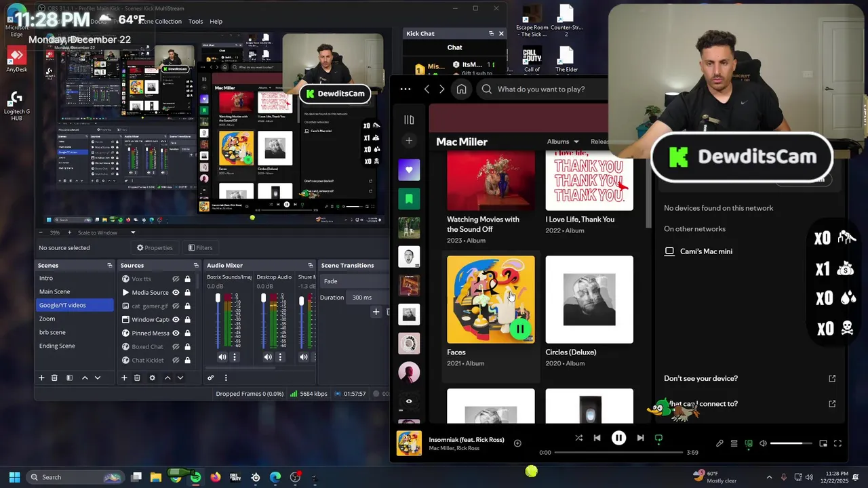This screenshot has width=868, height=488.
Task: Toggle shuffle in Spotify player bar
Action: 578,438
